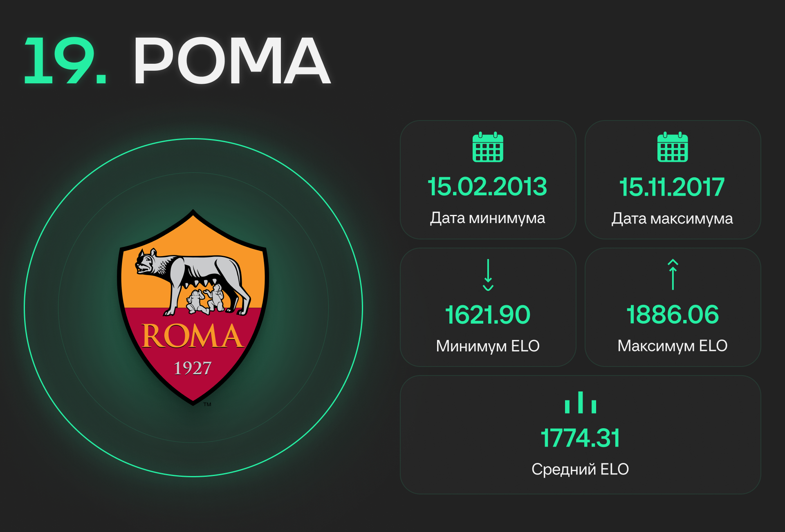Select the maximum date value 15.11.2017

tap(672, 187)
